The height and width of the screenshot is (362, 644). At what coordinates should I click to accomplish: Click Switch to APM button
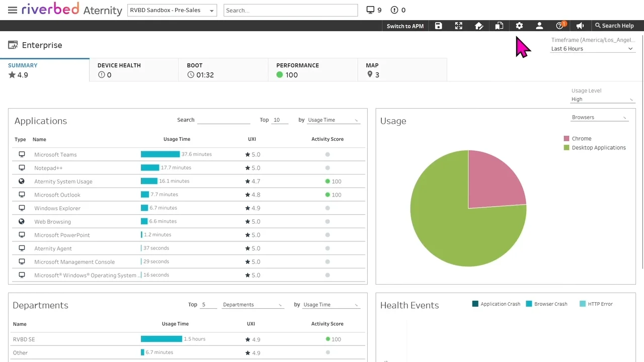point(405,26)
